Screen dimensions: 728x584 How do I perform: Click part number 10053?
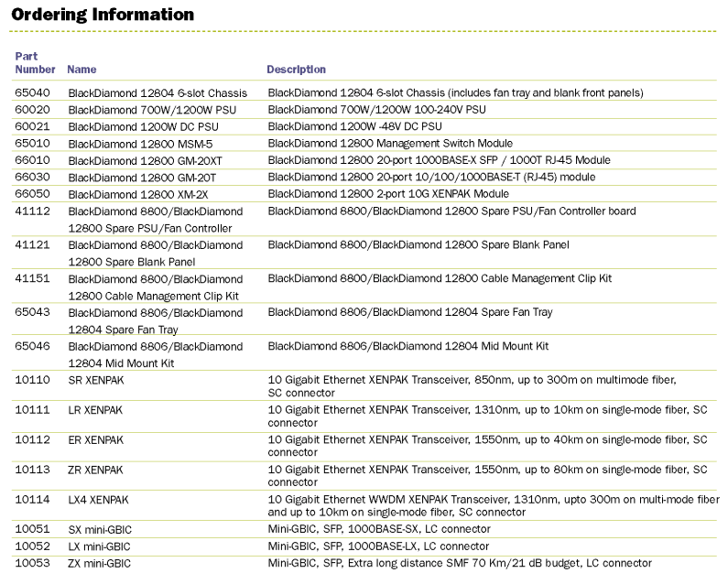[32, 563]
